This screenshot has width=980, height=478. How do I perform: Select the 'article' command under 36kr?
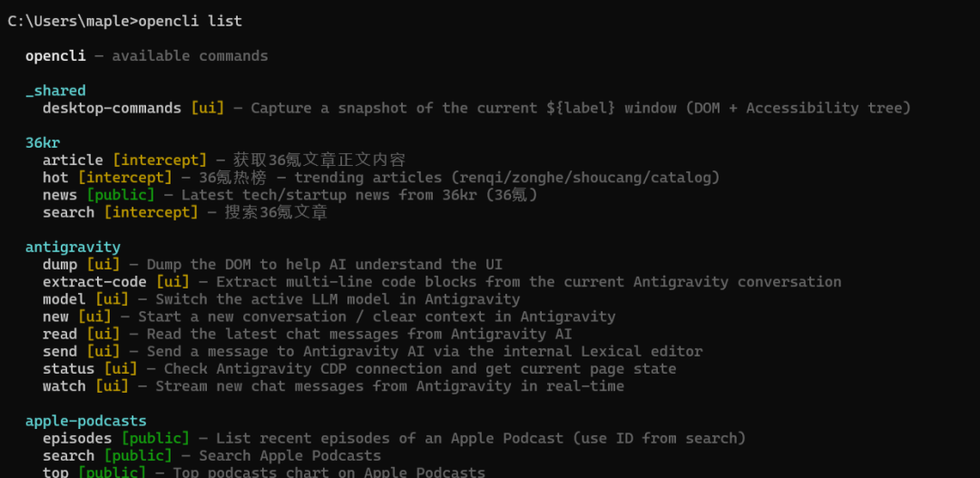[x=73, y=161]
